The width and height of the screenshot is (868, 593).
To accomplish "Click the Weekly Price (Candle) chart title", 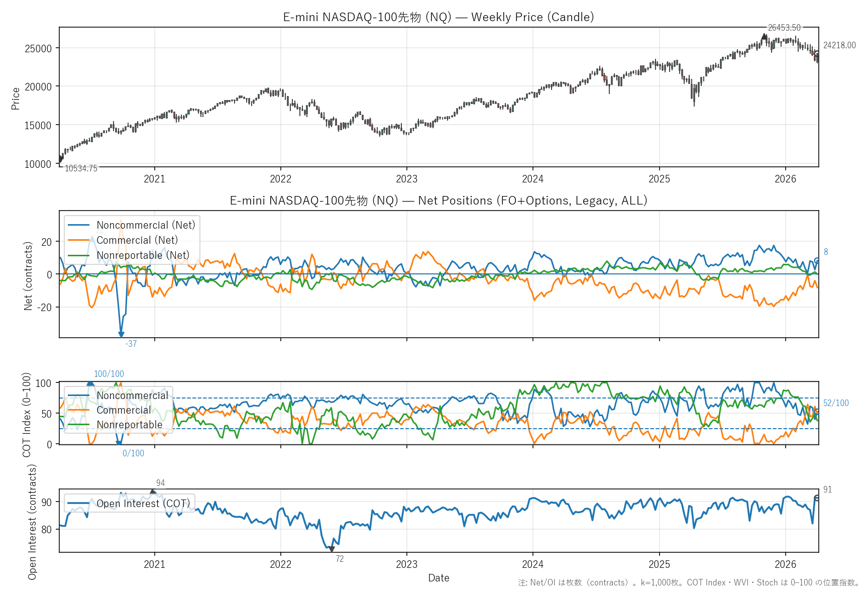I will point(439,17).
